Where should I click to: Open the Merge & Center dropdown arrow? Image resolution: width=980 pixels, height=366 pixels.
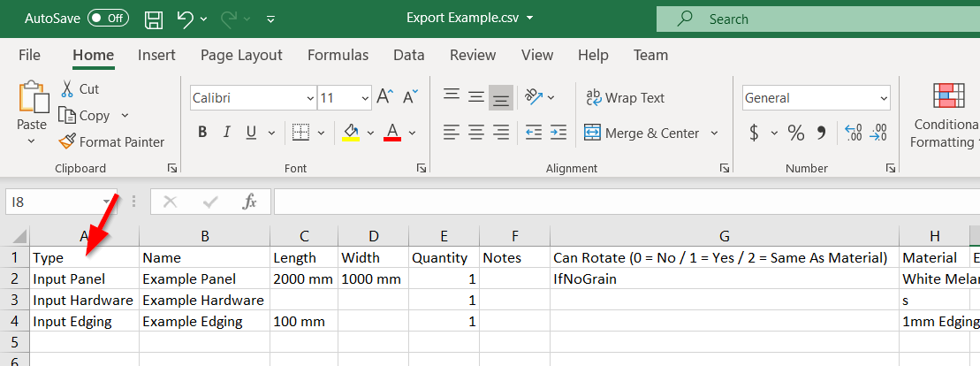714,133
